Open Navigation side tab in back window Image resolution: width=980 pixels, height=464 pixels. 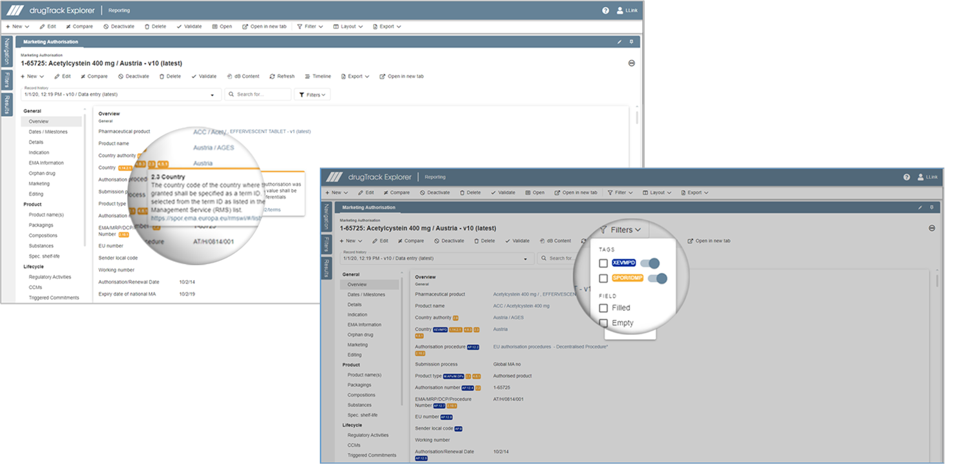pos(7,52)
